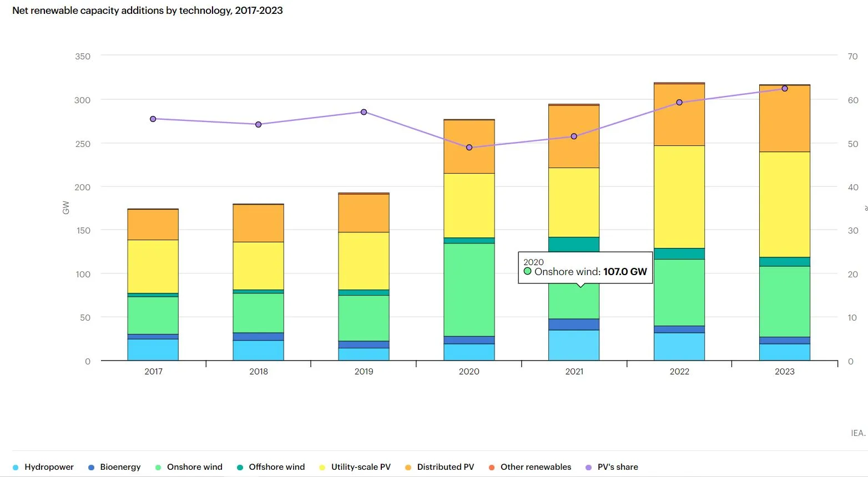Image resolution: width=868 pixels, height=477 pixels.
Task: Click the 2020 utility-scale PV yellow segment
Action: 469,206
